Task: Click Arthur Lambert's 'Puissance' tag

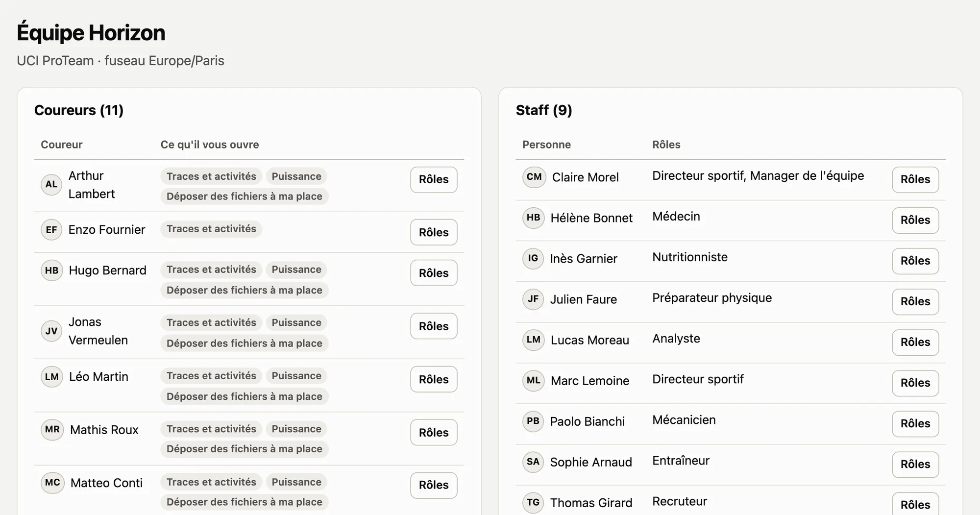Action: (x=296, y=176)
